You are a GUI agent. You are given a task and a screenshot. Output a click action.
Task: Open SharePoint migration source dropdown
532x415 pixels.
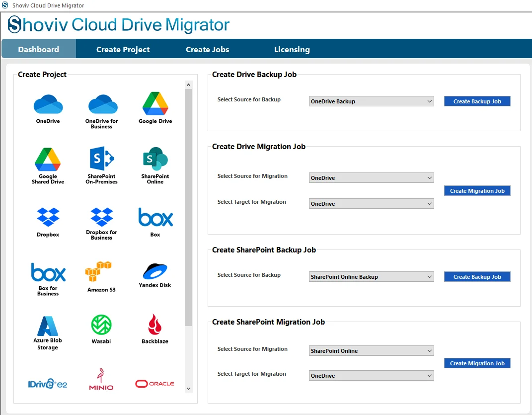pyautogui.click(x=371, y=350)
